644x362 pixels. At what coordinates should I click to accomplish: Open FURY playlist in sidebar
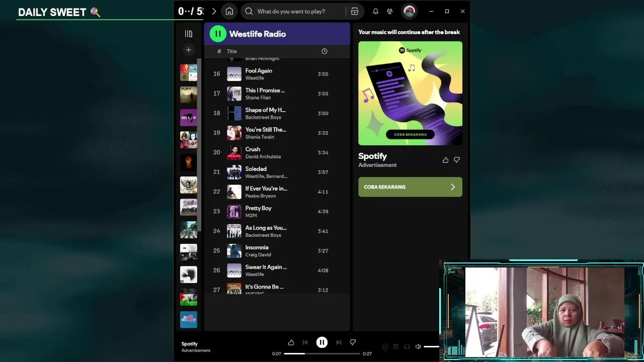pyautogui.click(x=189, y=95)
